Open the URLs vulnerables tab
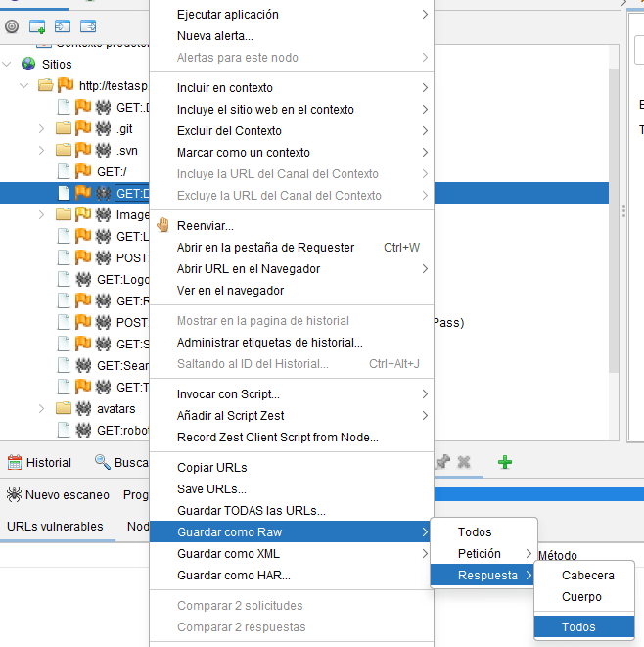This screenshot has width=644, height=647. 55,526
